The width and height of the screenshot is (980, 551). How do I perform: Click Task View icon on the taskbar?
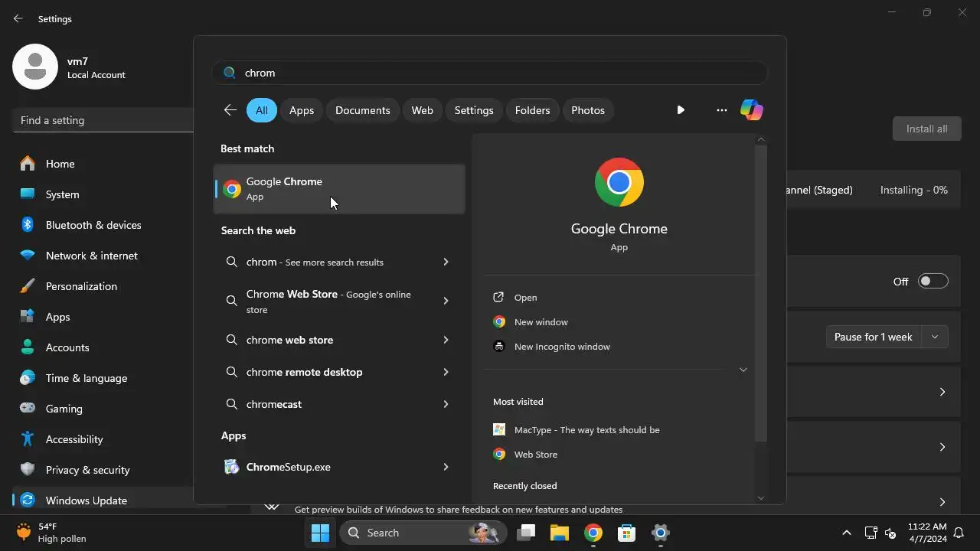[526, 533]
